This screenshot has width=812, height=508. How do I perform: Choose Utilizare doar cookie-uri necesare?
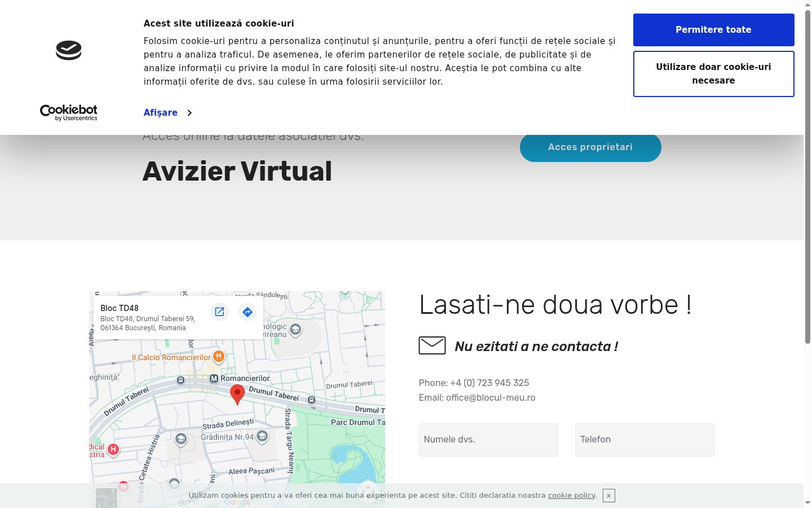713,74
